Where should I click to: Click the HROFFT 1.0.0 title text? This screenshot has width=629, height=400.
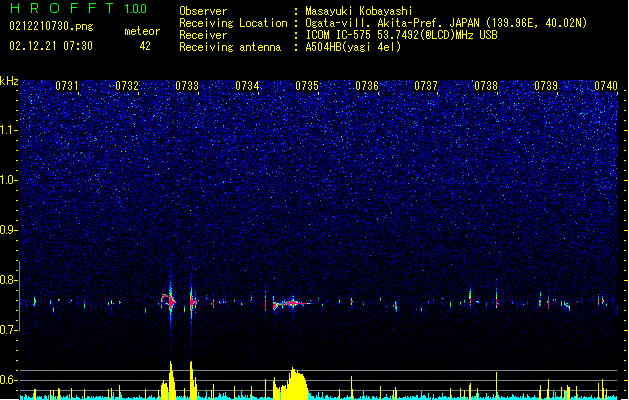coord(78,8)
